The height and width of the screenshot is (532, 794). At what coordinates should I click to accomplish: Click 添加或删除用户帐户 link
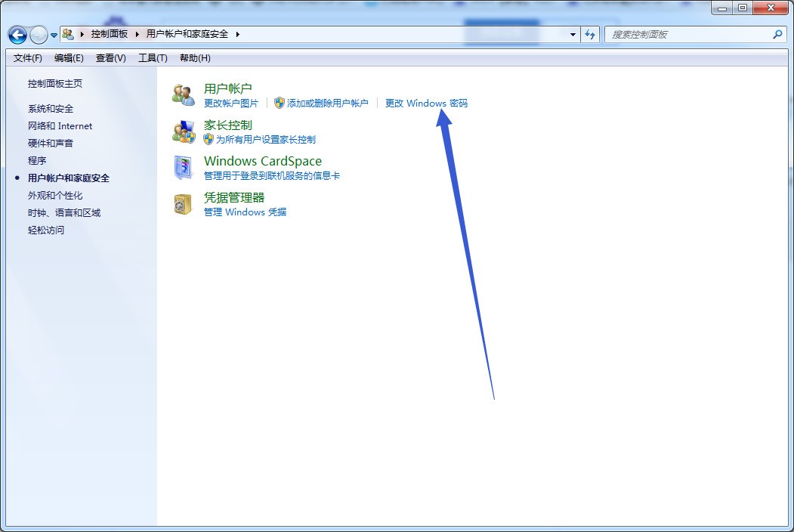click(x=328, y=104)
